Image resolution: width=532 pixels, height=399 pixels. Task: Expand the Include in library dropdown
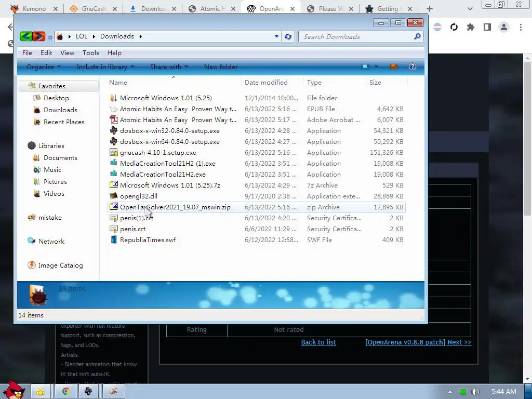click(x=105, y=67)
